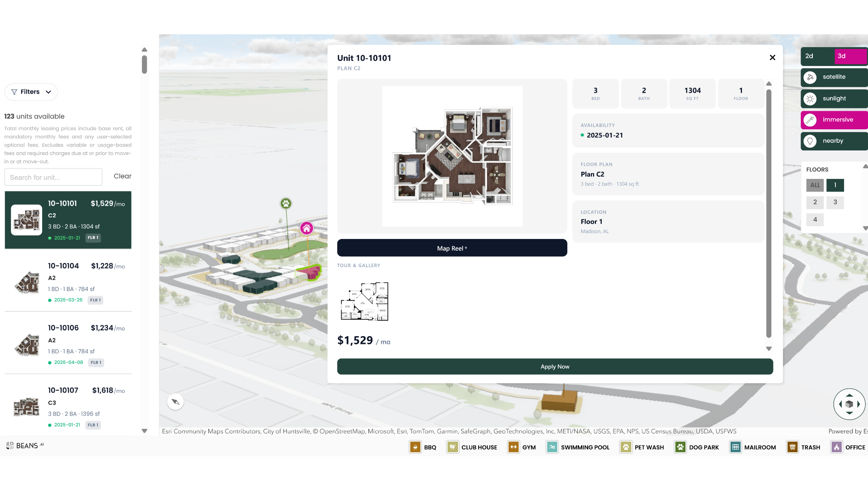Click detail panel scroll down arrow
The width and height of the screenshot is (868, 488).
(x=769, y=349)
